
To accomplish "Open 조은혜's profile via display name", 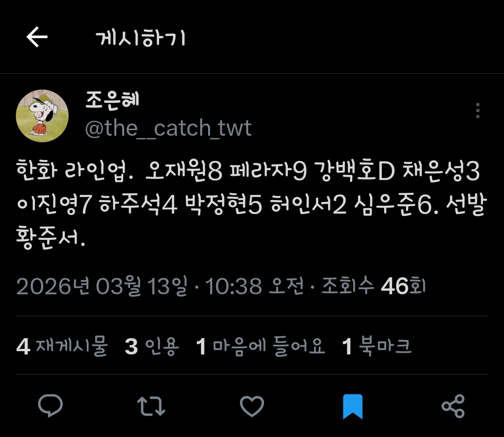I will [112, 100].
